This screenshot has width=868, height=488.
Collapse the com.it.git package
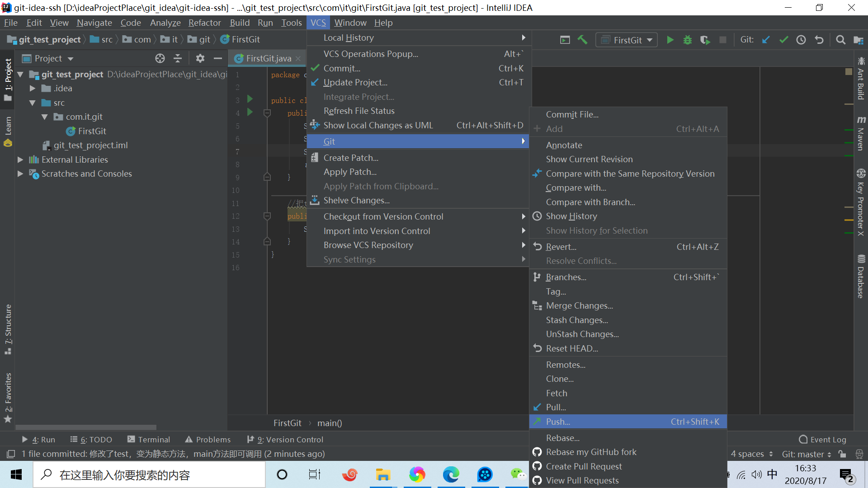coord(45,117)
